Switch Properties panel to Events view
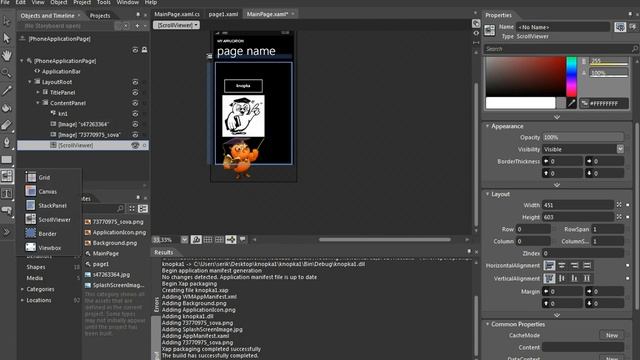 click(x=633, y=27)
